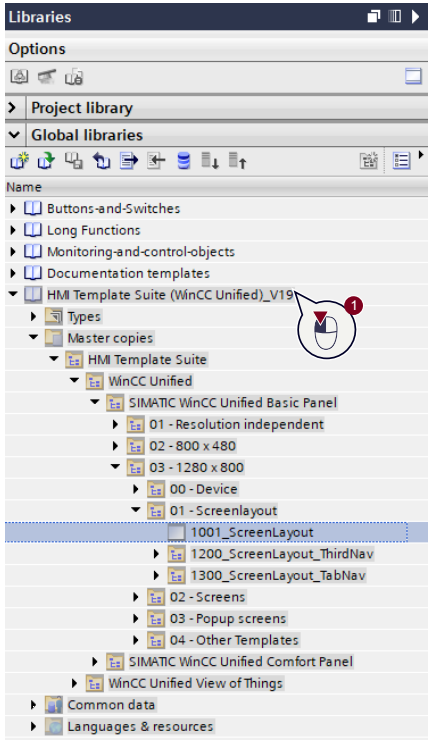Click the Buttons-and-Switches library book icon

click(x=33, y=208)
